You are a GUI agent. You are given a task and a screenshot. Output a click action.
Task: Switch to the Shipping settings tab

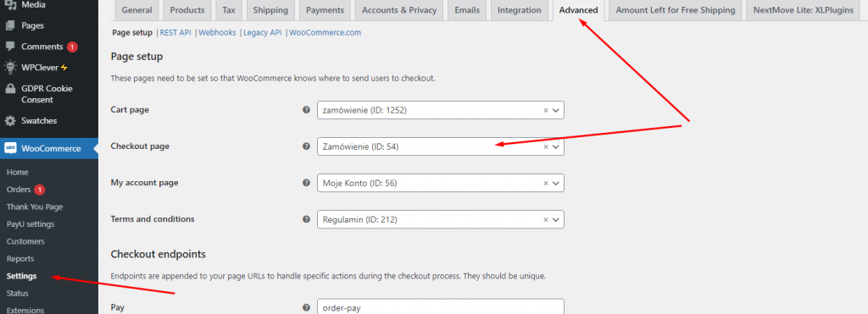[x=270, y=10]
